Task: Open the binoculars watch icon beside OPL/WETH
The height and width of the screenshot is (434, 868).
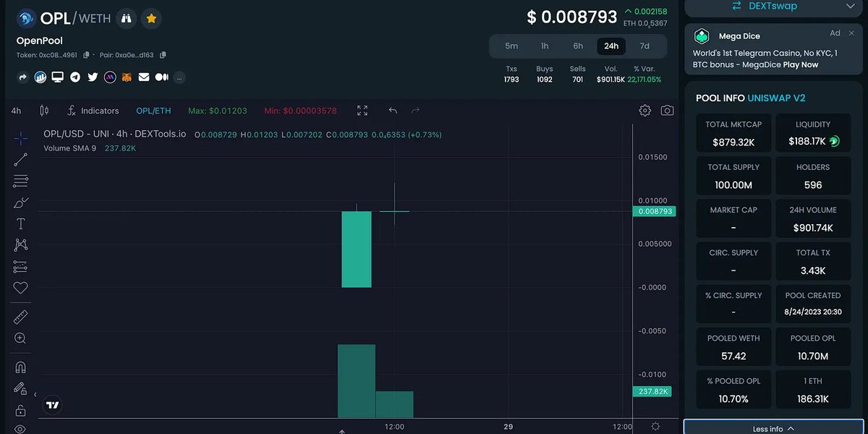Action: coord(126,19)
